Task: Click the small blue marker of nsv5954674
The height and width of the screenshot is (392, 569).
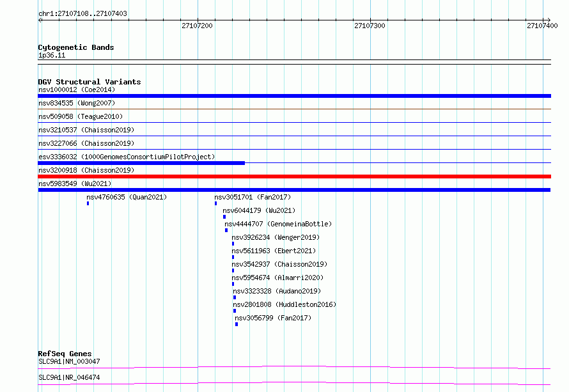Action: [233, 284]
